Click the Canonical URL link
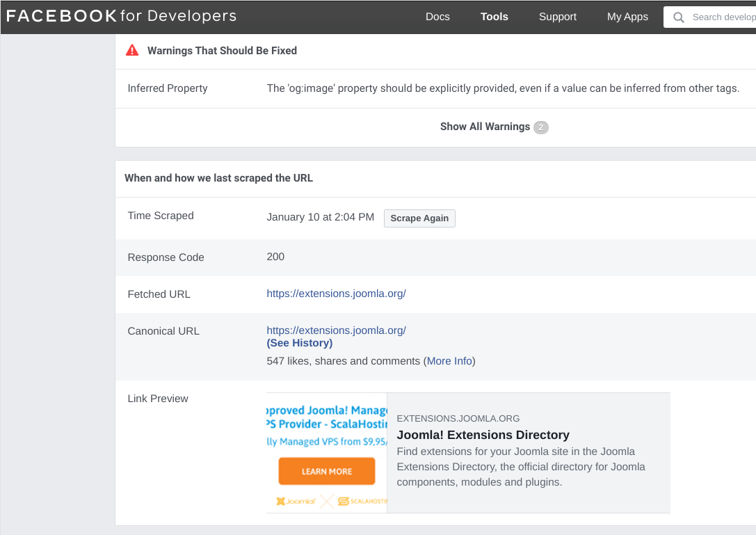Image resolution: width=756 pixels, height=535 pixels. point(336,330)
